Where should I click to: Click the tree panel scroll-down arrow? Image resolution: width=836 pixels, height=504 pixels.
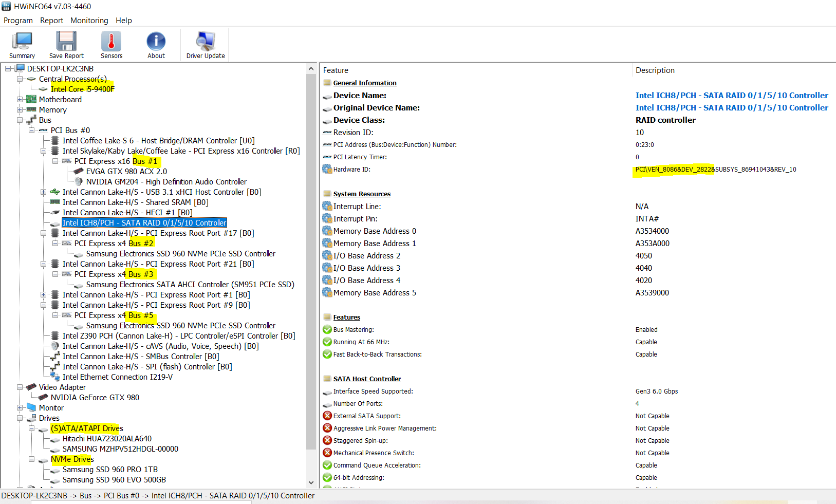(311, 482)
